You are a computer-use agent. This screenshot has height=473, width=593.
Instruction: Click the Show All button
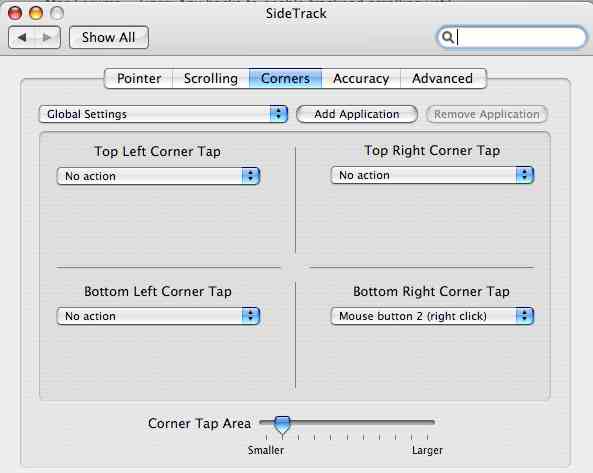pyautogui.click(x=109, y=37)
